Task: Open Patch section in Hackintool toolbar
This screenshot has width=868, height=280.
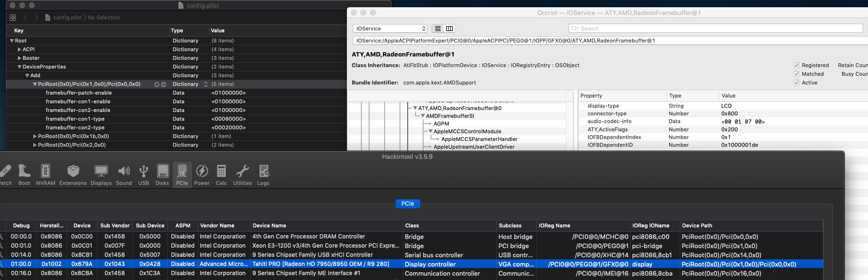Action: [x=5, y=174]
